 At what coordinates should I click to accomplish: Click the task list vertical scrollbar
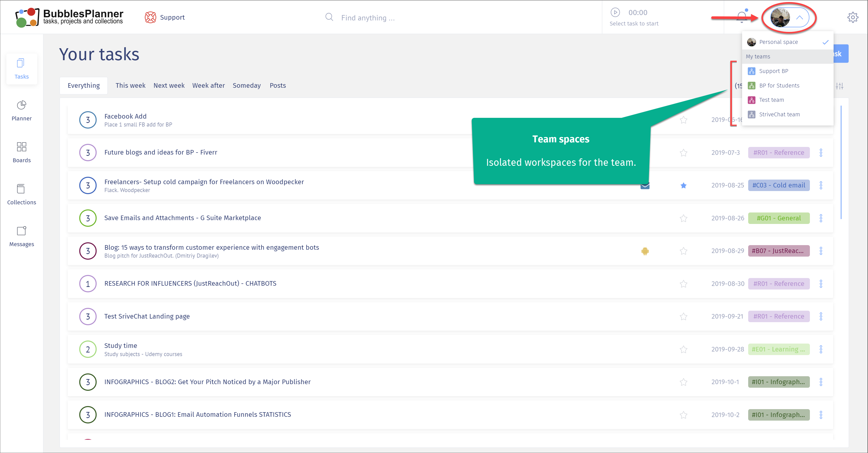(841, 162)
